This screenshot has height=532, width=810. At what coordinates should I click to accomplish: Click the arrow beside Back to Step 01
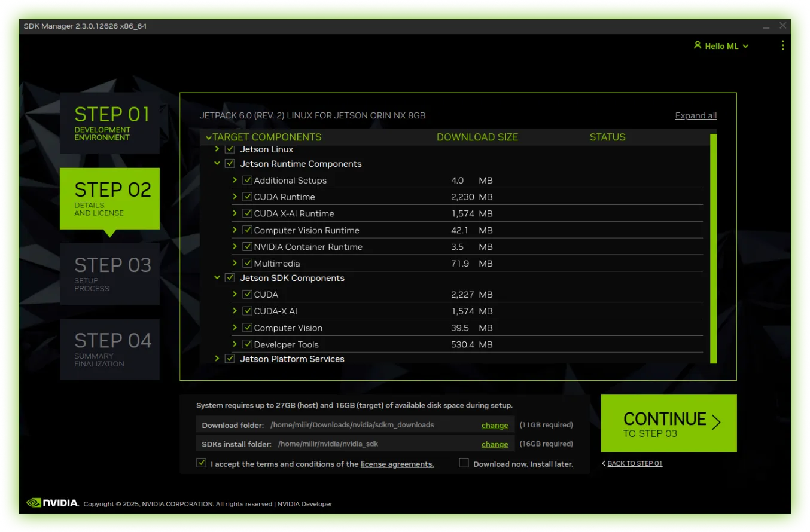point(604,463)
